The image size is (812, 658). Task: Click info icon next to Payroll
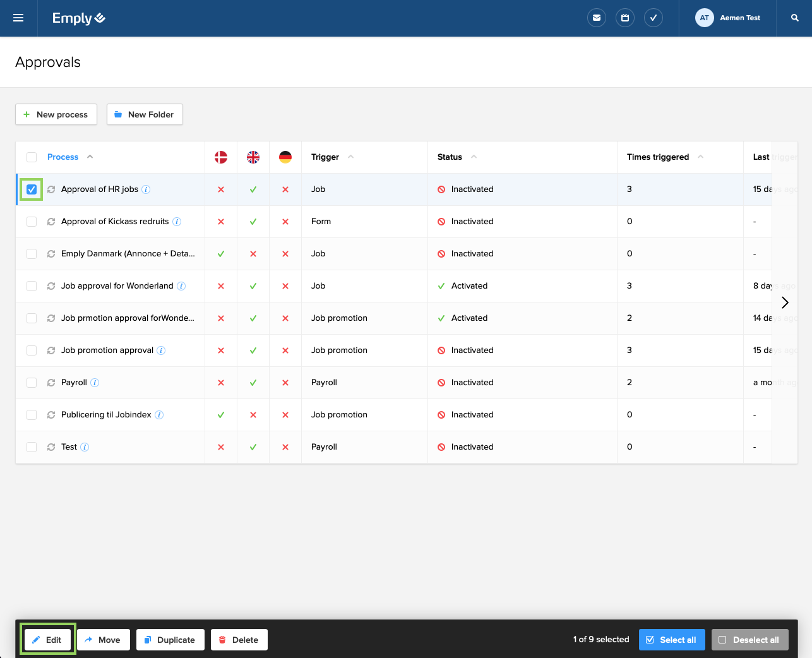pyautogui.click(x=95, y=383)
